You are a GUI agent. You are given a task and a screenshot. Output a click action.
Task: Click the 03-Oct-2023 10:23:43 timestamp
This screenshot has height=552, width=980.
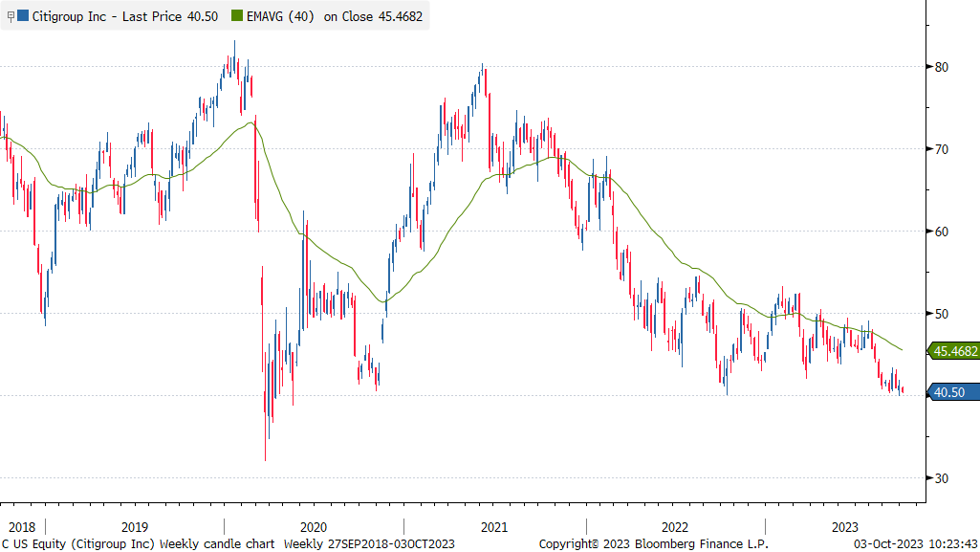click(916, 544)
